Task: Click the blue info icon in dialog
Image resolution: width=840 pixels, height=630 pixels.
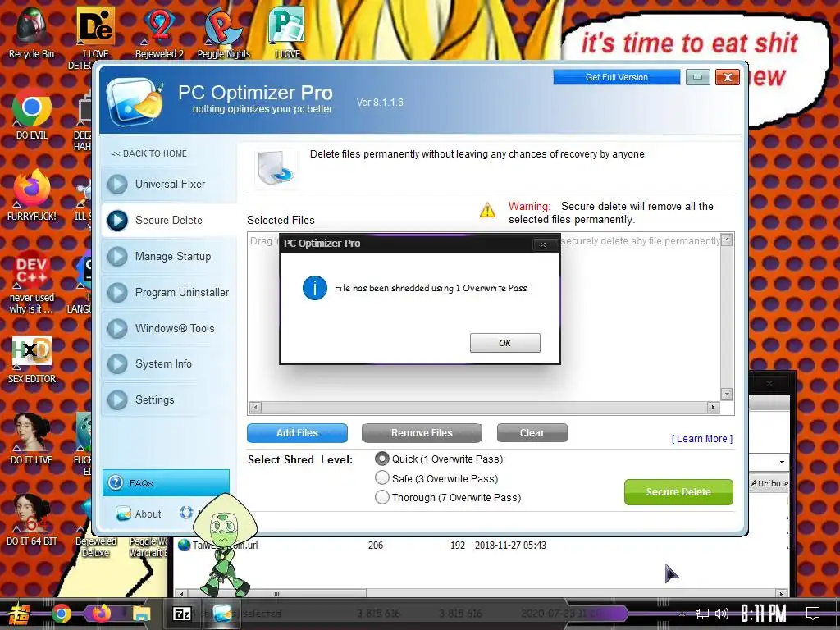Action: [314, 288]
